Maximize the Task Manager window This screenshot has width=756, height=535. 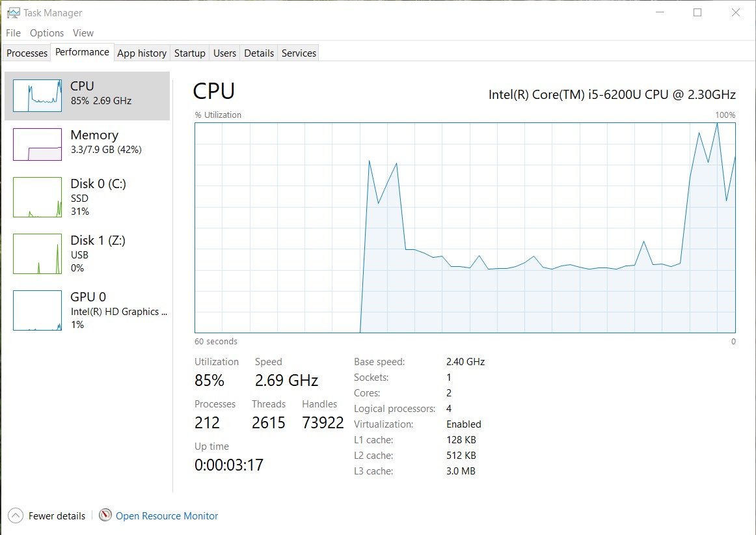(697, 12)
